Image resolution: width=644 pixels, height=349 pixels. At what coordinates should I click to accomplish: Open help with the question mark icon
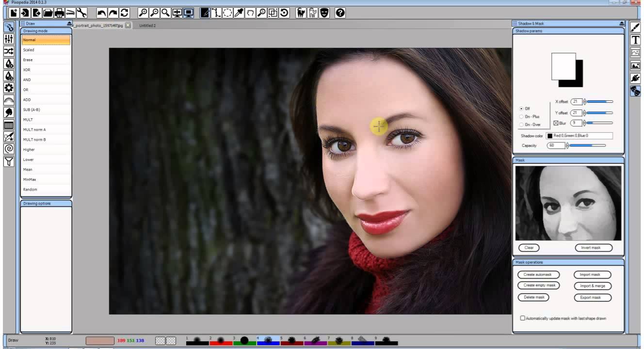[x=340, y=13]
